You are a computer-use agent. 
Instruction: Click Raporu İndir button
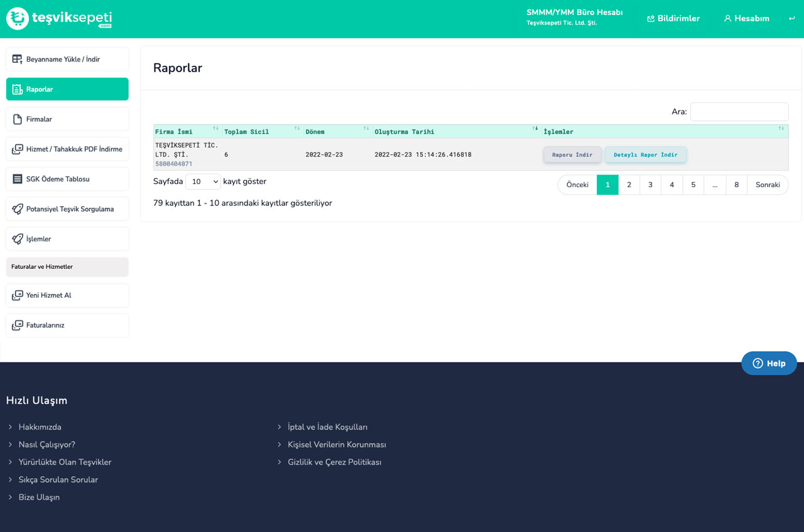point(572,155)
